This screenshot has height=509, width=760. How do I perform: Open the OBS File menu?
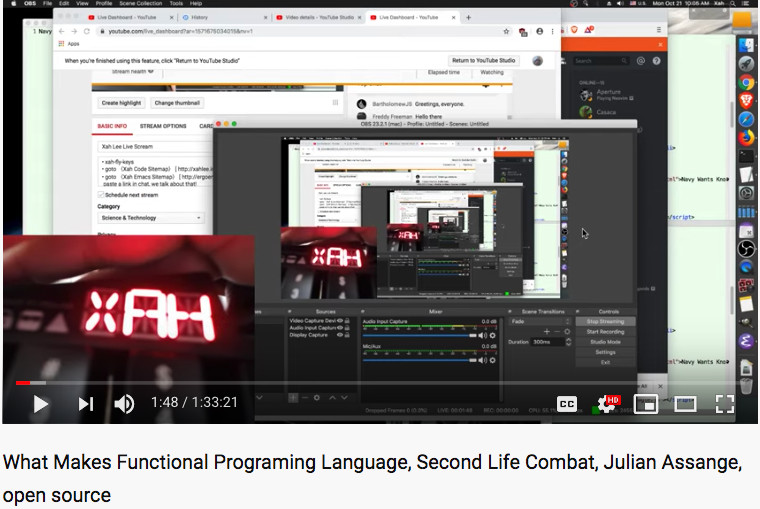pyautogui.click(x=48, y=3)
